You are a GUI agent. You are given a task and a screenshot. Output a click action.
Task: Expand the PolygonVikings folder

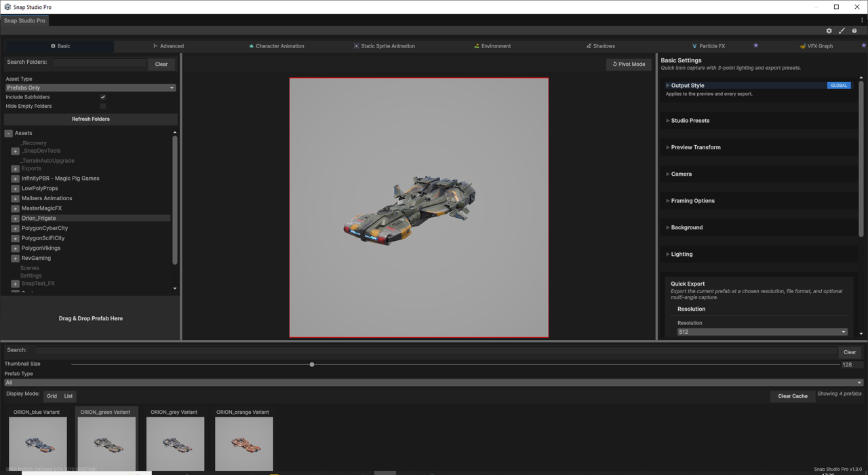click(x=15, y=248)
